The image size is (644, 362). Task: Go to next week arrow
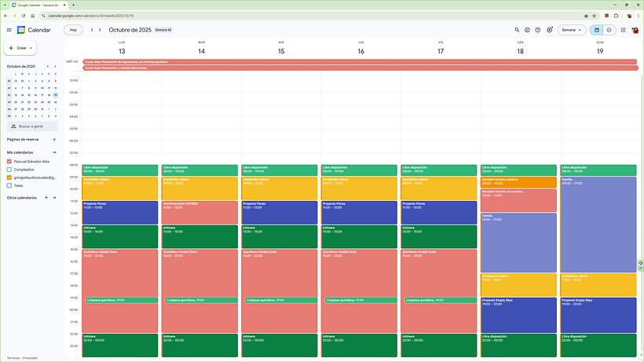coord(100,30)
